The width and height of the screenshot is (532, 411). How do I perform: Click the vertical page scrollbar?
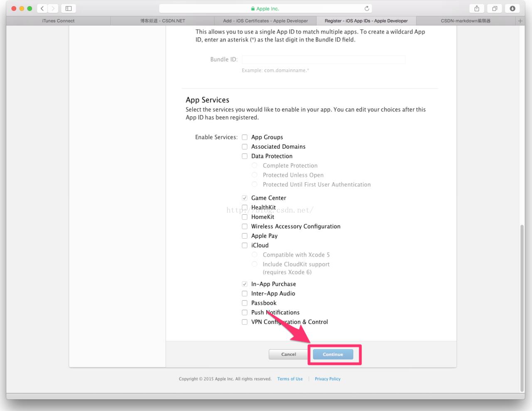coord(522,308)
